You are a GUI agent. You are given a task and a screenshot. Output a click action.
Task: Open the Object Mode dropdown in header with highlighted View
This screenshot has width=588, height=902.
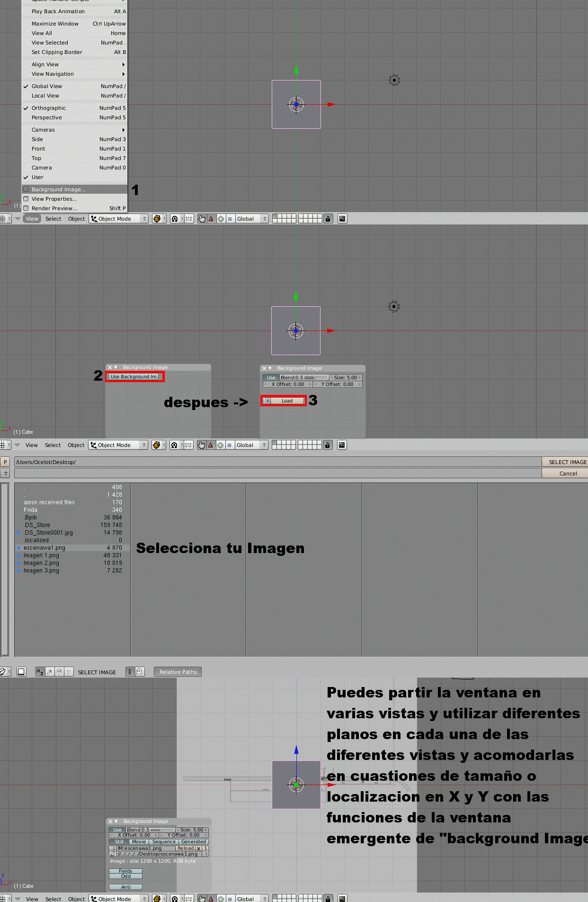pos(119,219)
